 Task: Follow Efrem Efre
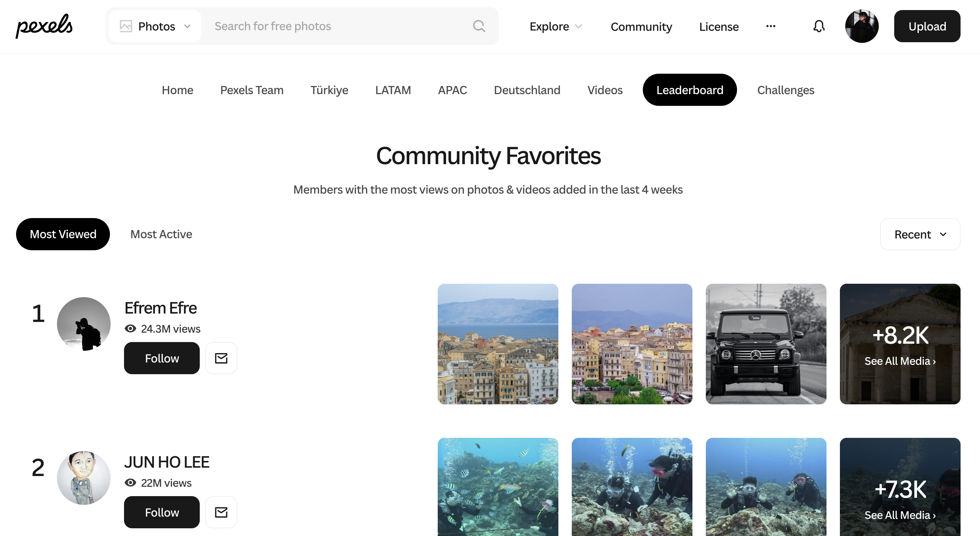[x=162, y=358]
